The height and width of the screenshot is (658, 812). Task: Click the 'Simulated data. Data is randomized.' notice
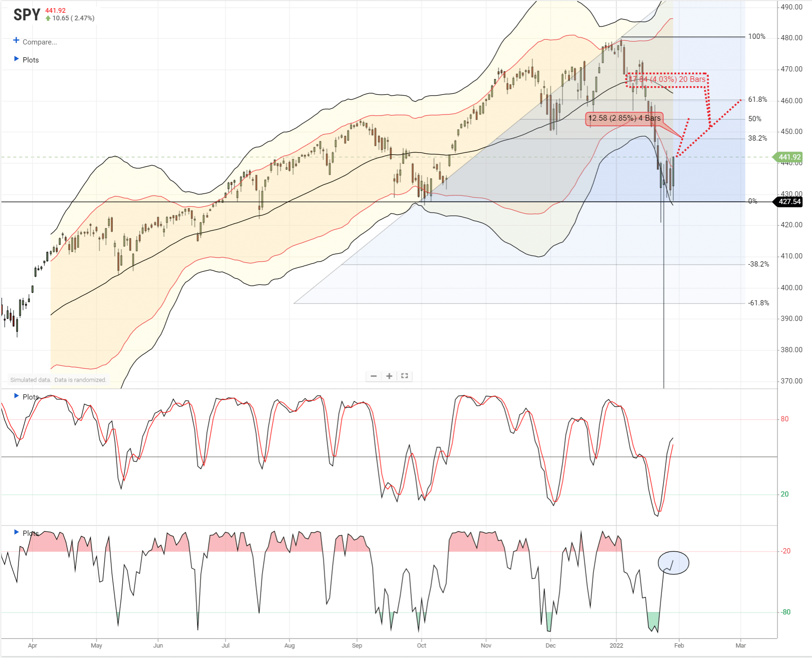pyautogui.click(x=58, y=380)
